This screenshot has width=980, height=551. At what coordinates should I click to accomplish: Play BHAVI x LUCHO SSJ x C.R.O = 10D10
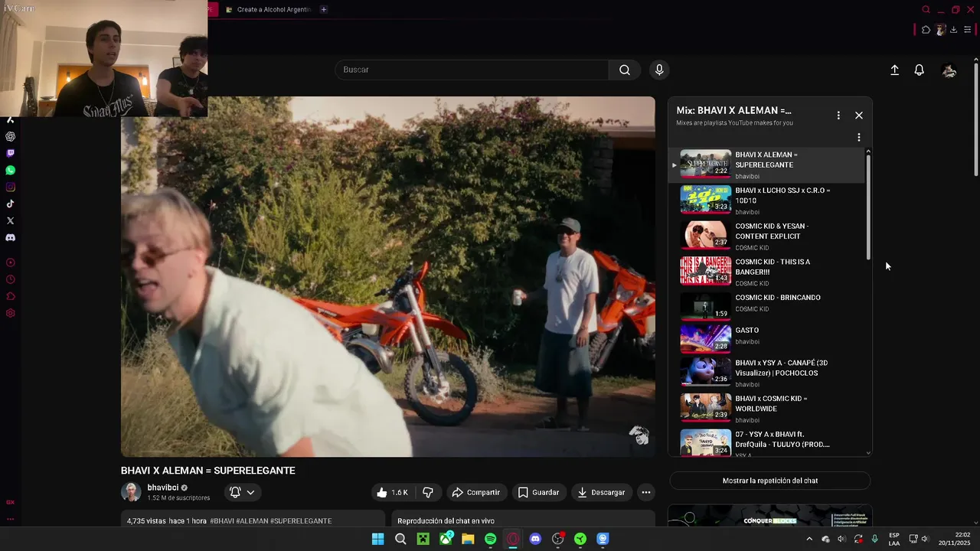tap(767, 201)
